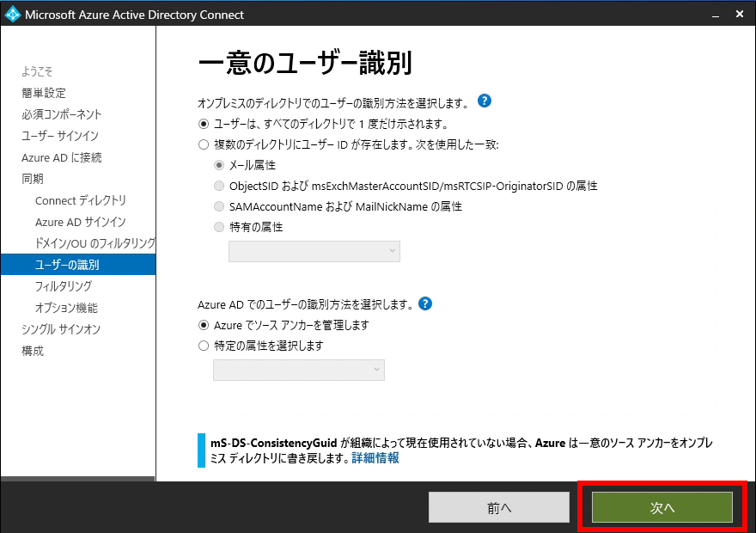Go to 簡単設定 step in sidebar
Viewport: 756px width, 533px height.
tap(44, 93)
